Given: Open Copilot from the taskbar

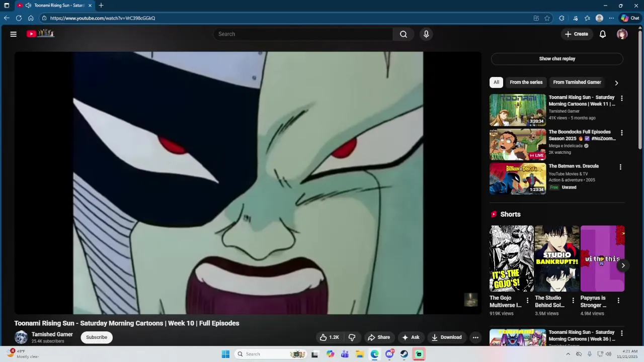Looking at the screenshot, I should click(x=330, y=354).
